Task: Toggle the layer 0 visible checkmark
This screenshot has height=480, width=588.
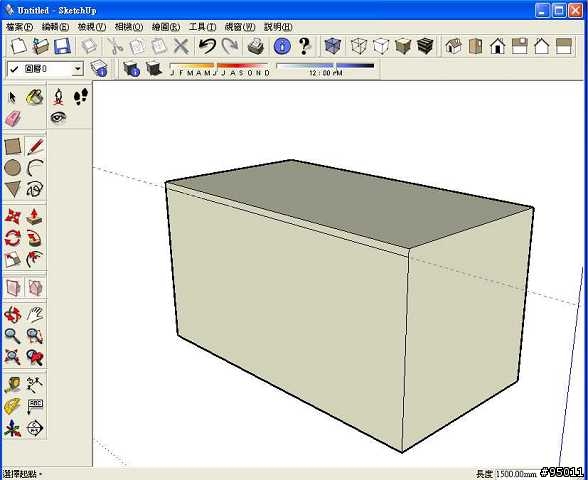Action: 15,69
